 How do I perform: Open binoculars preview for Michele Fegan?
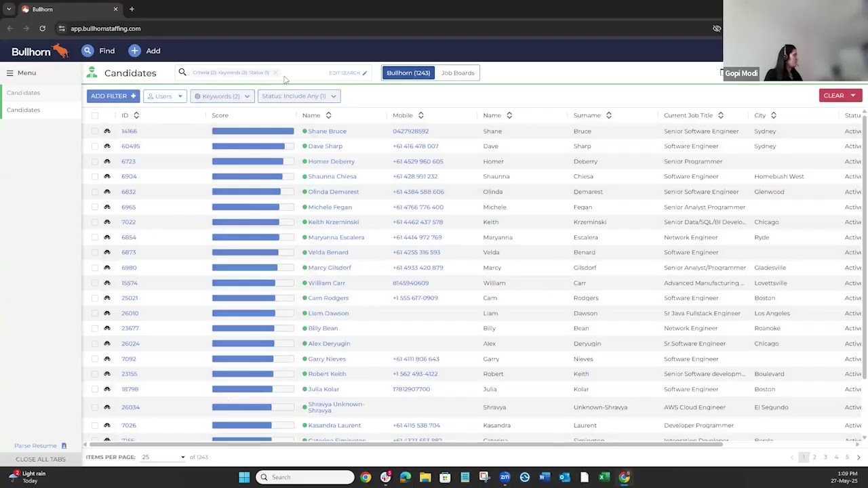(107, 207)
